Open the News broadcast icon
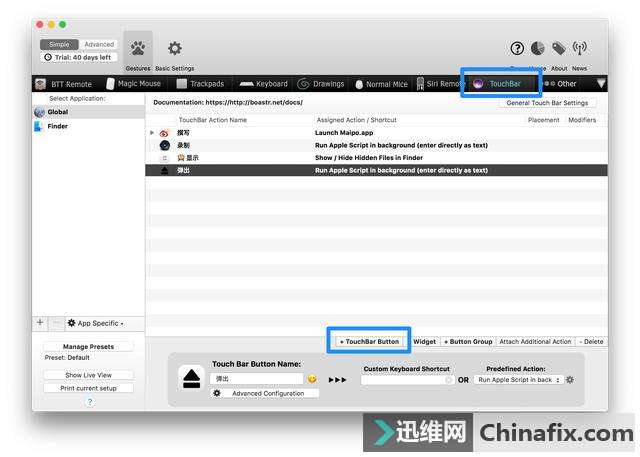 580,48
